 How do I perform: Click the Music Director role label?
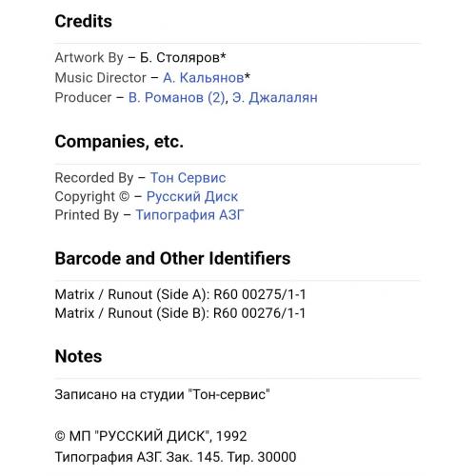[101, 78]
